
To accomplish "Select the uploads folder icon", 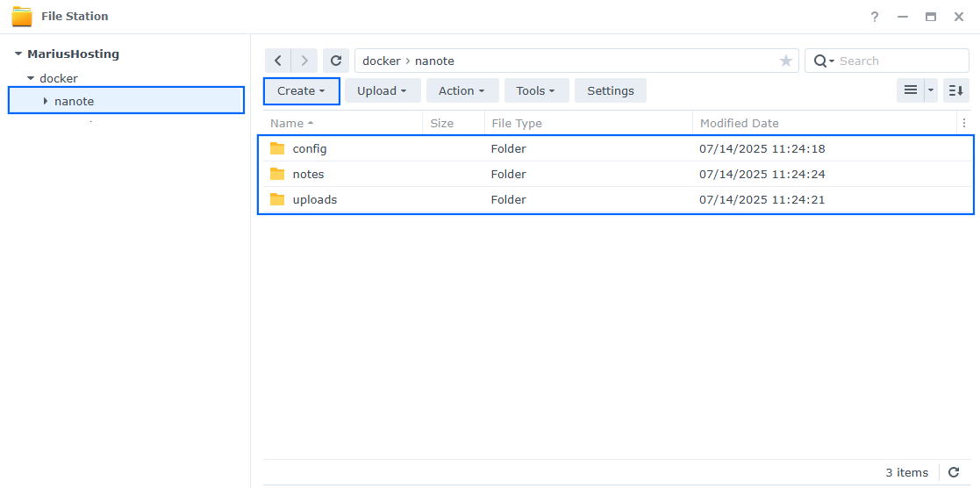I will (x=277, y=199).
